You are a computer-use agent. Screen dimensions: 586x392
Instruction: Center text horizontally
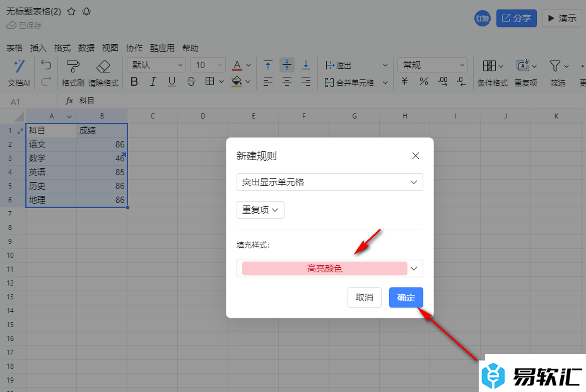coord(287,81)
